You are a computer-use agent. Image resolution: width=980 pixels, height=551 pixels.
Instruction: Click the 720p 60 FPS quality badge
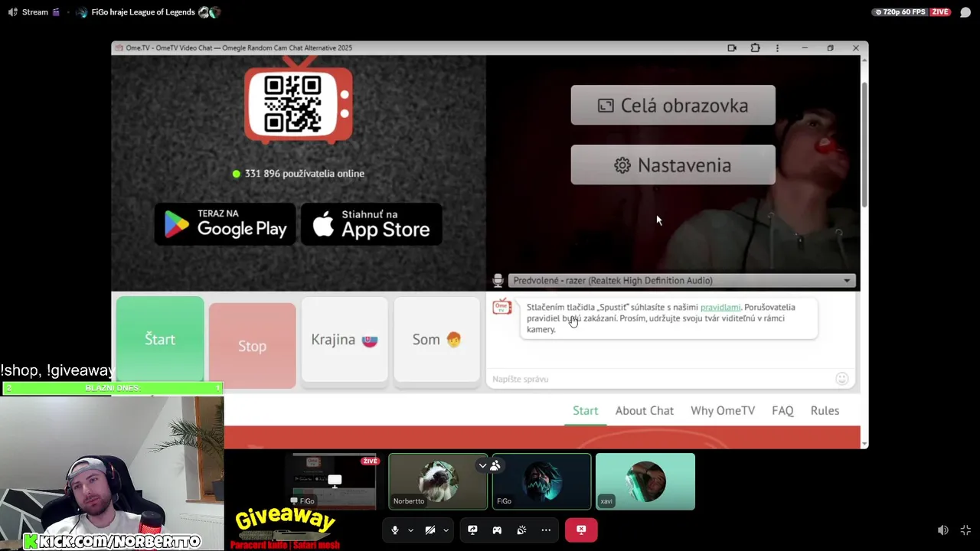pos(900,12)
